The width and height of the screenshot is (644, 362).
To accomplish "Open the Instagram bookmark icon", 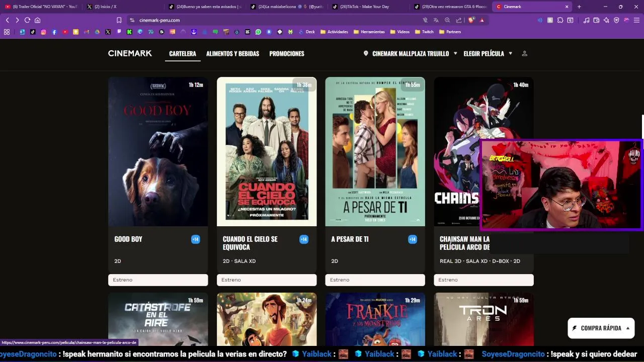I will (43, 32).
